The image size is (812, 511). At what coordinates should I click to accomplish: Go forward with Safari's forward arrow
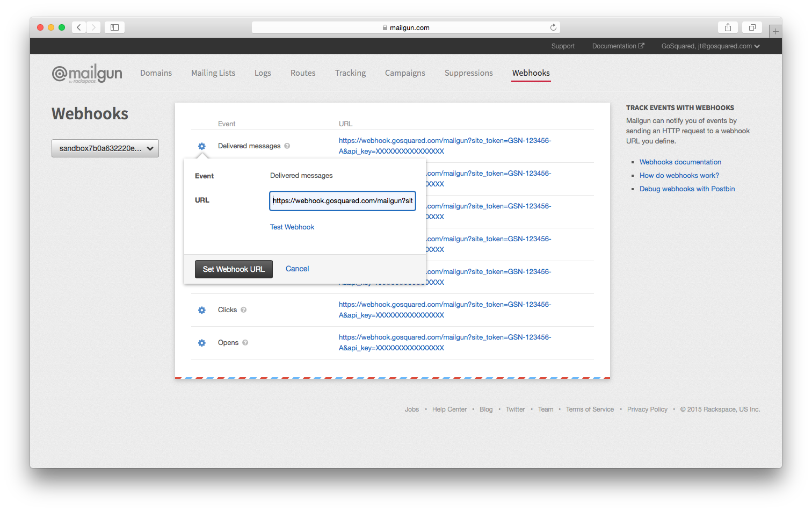tap(93, 27)
